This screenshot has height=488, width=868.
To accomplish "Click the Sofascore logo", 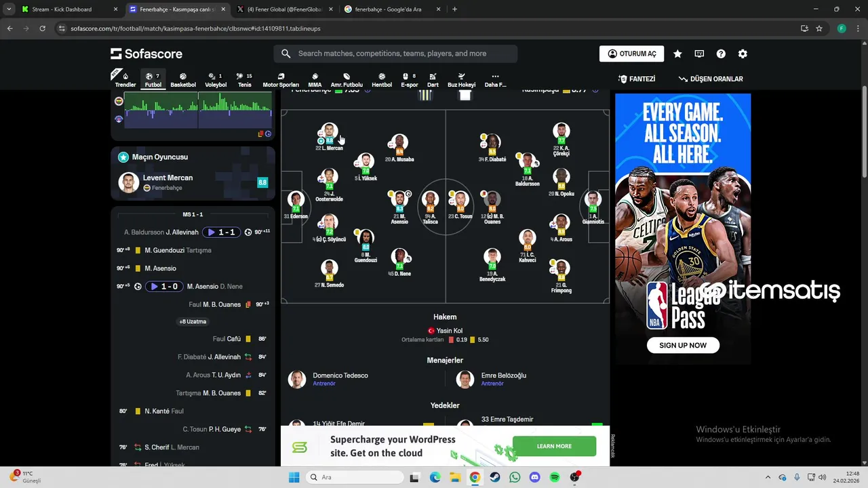I will coord(146,54).
